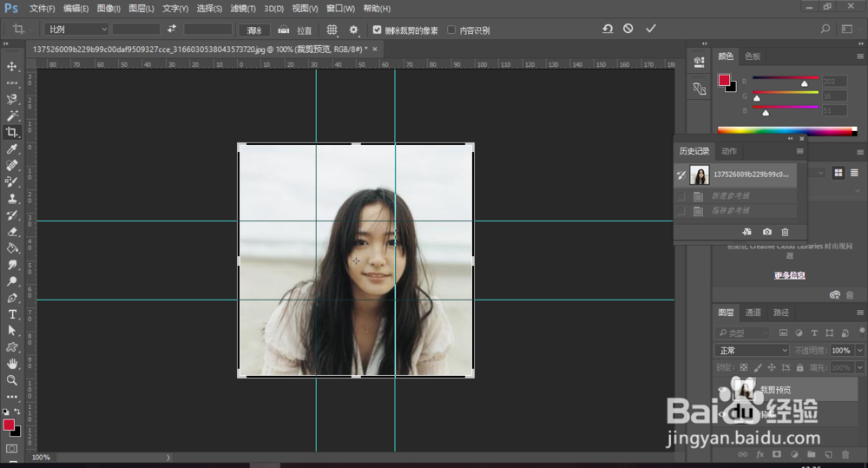
Task: Enable the 内容识别 checkbox
Action: [451, 30]
